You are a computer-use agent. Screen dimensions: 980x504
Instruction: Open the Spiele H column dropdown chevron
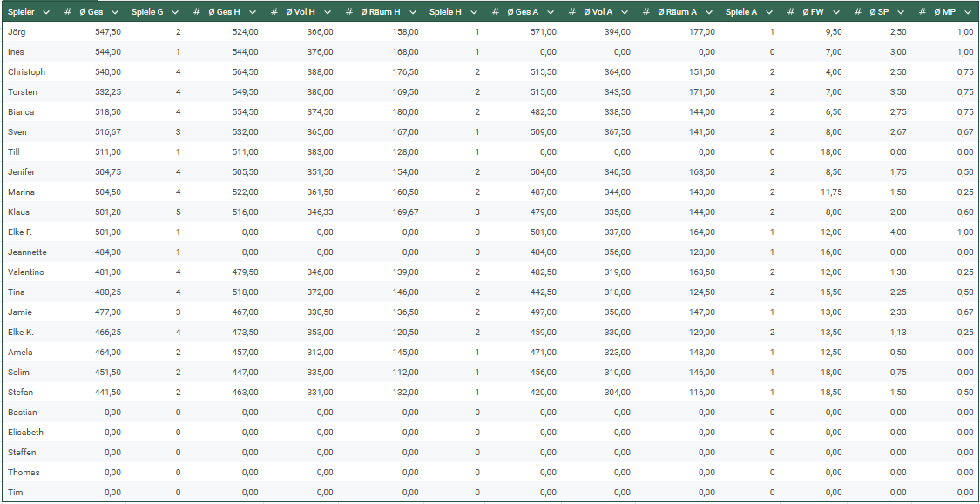click(x=473, y=12)
